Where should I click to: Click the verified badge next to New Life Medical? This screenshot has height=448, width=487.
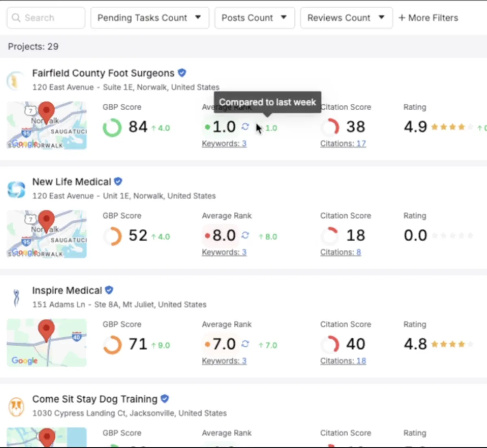click(x=118, y=181)
